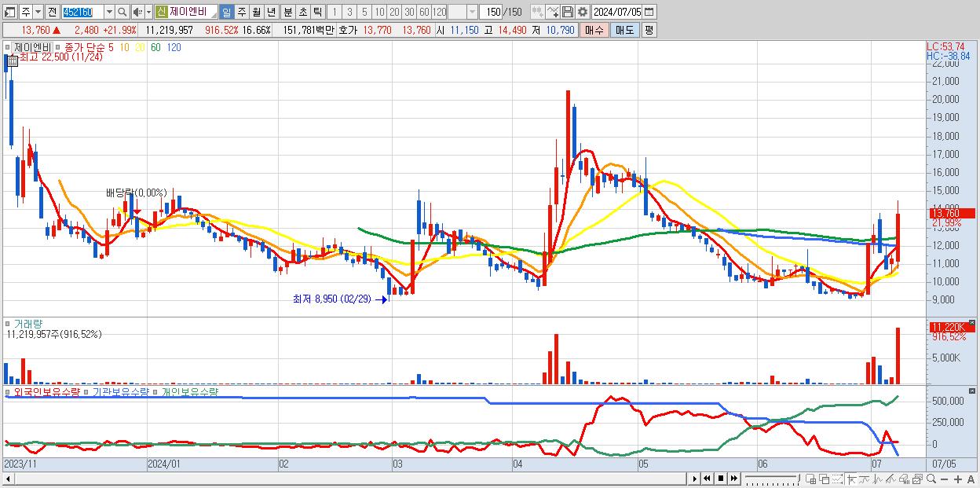Click the data table grid icon on chart
The width and height of the screenshot is (980, 488).
tap(13, 61)
